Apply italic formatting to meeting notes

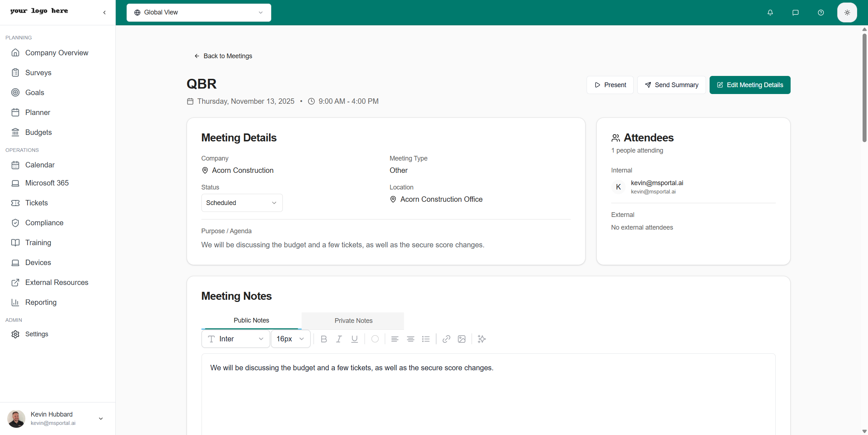click(x=339, y=339)
